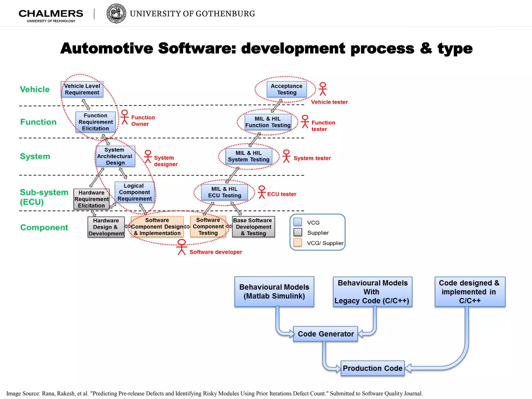Click the University of Gothenburg seal logo
Viewport: 532px width, 399px height.
[116, 14]
